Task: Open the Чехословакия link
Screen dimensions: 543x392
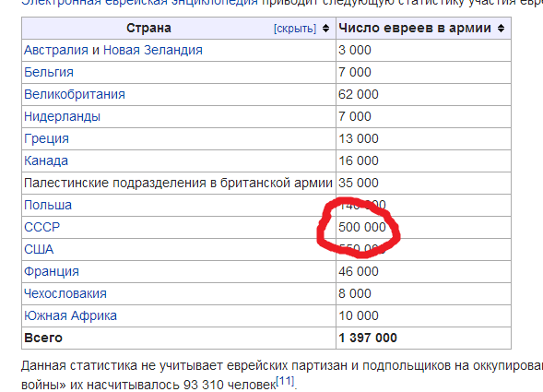Action: (x=65, y=293)
